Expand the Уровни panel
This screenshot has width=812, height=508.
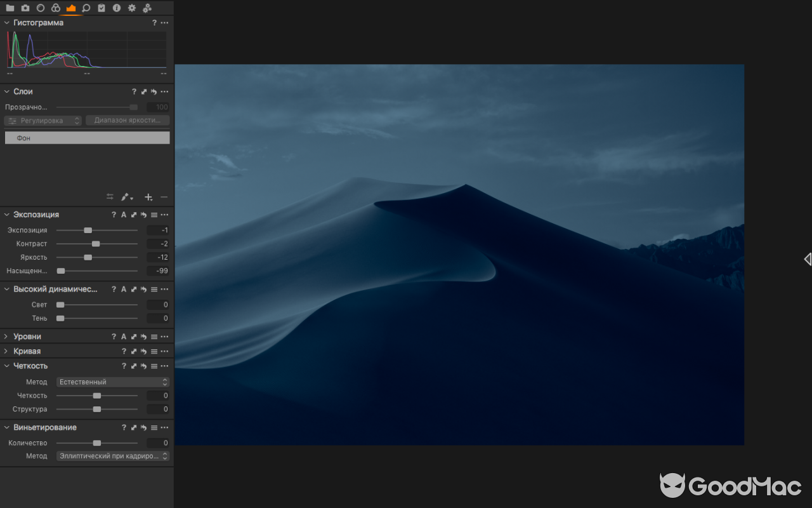(x=5, y=336)
